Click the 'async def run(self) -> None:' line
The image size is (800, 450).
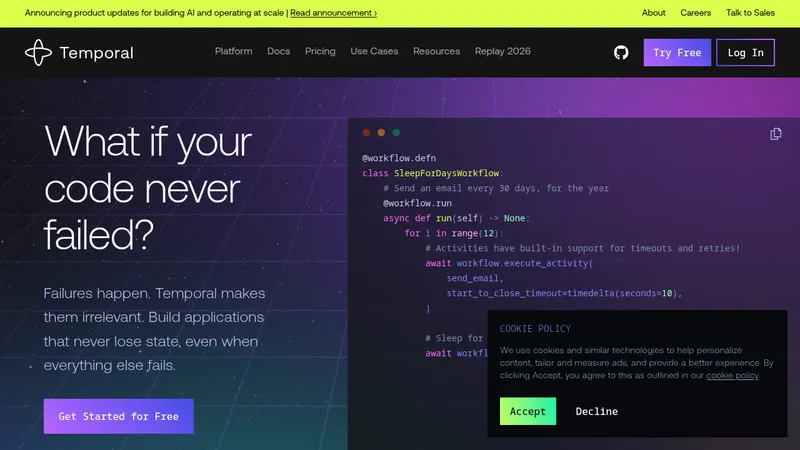click(x=457, y=218)
